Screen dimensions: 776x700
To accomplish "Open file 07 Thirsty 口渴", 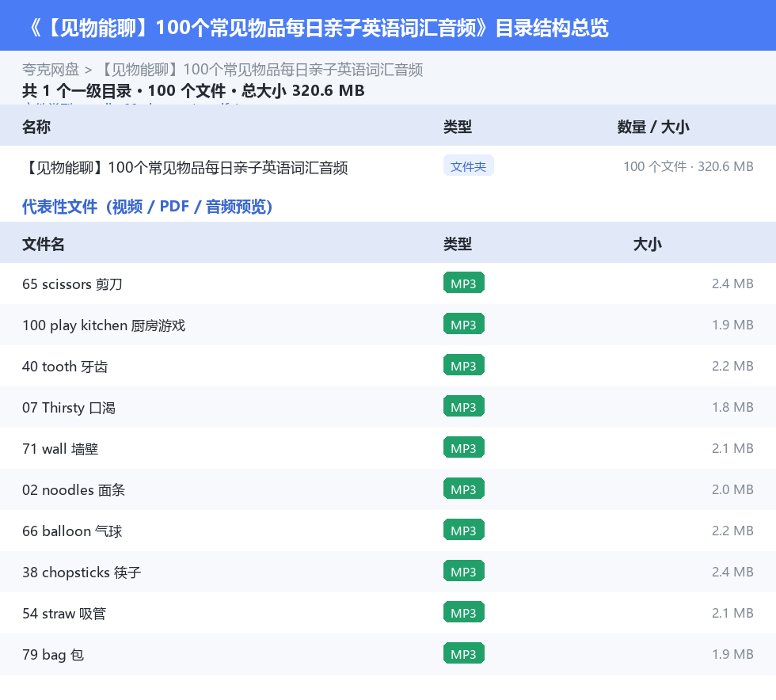I will pyautogui.click(x=69, y=408).
